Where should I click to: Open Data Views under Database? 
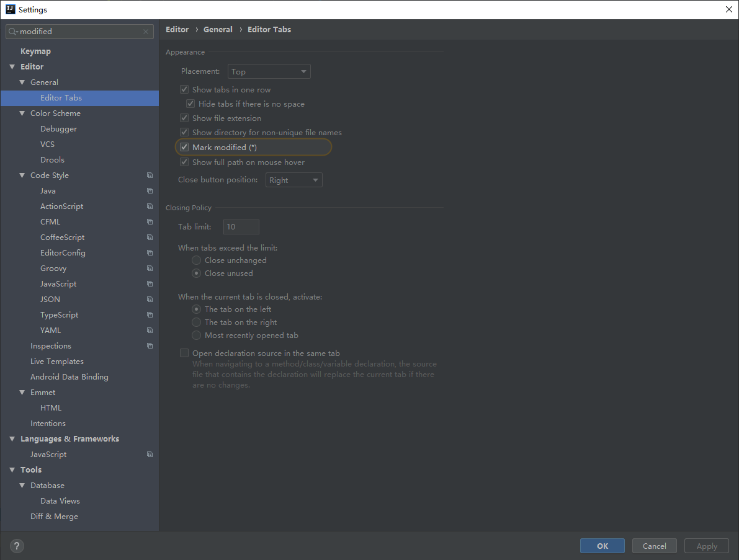pos(60,500)
